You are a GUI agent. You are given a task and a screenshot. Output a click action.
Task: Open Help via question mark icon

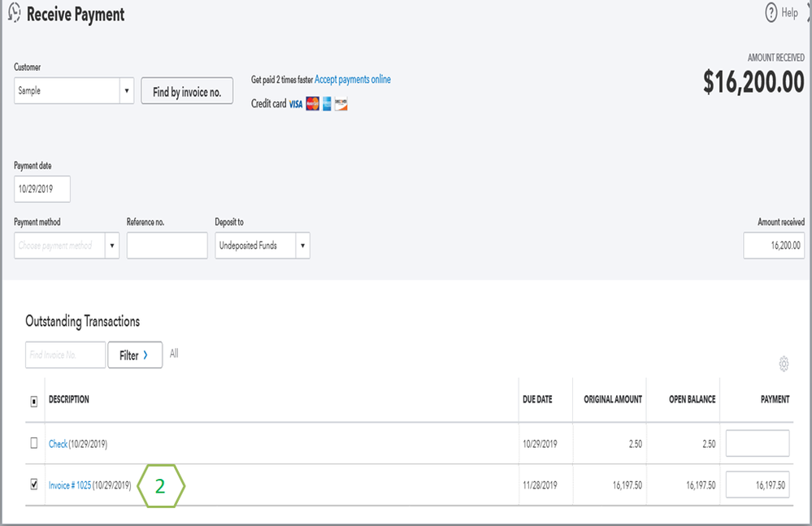pyautogui.click(x=771, y=13)
